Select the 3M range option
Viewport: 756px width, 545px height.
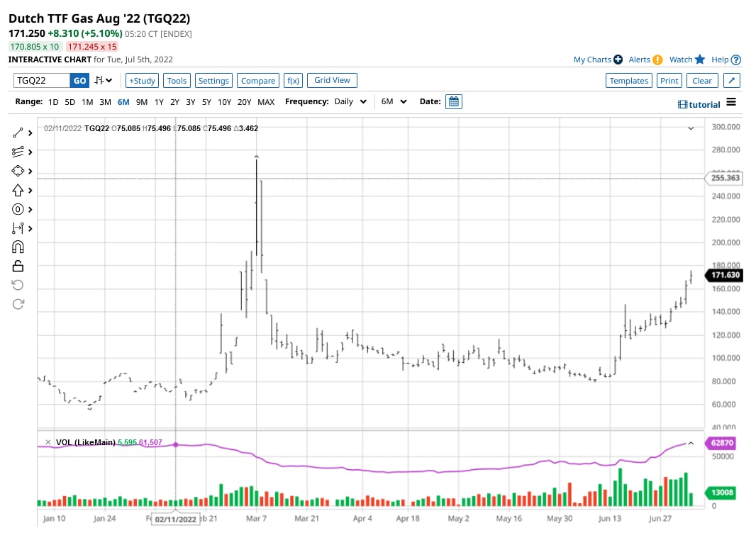coord(105,102)
